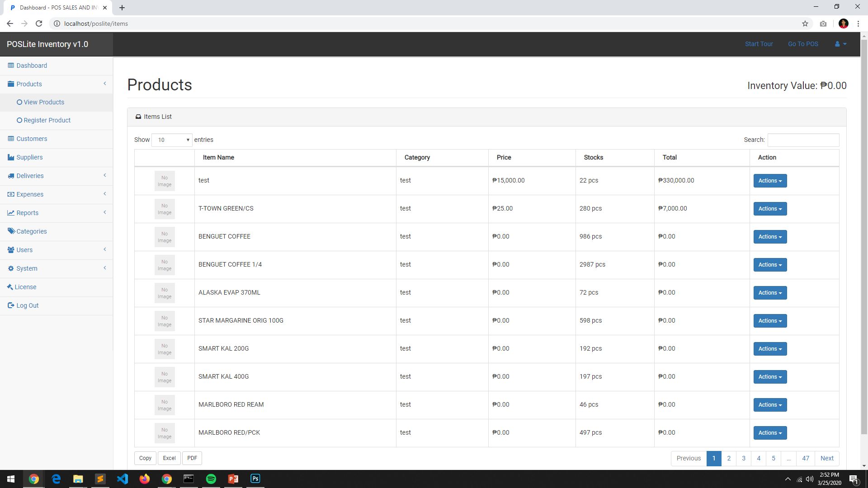Open File Explorer from the taskbar
The height and width of the screenshot is (488, 868).
coord(78,479)
